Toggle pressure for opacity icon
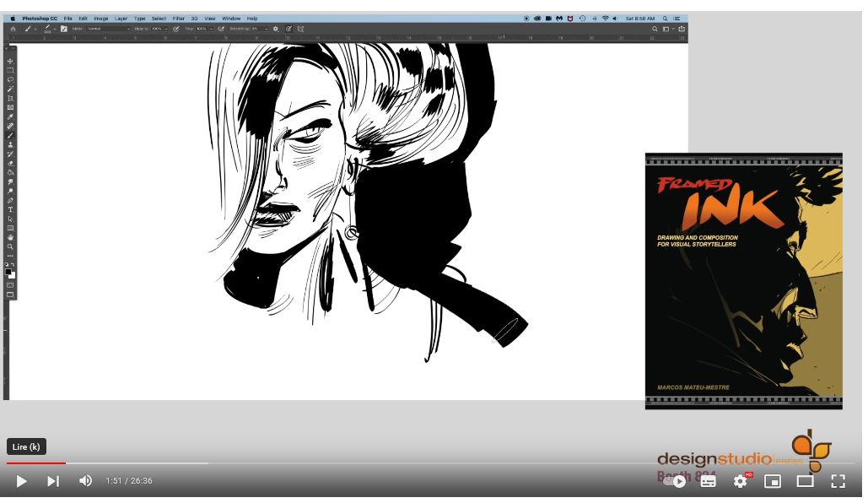Image resolution: width=868 pixels, height=503 pixels. tap(176, 29)
